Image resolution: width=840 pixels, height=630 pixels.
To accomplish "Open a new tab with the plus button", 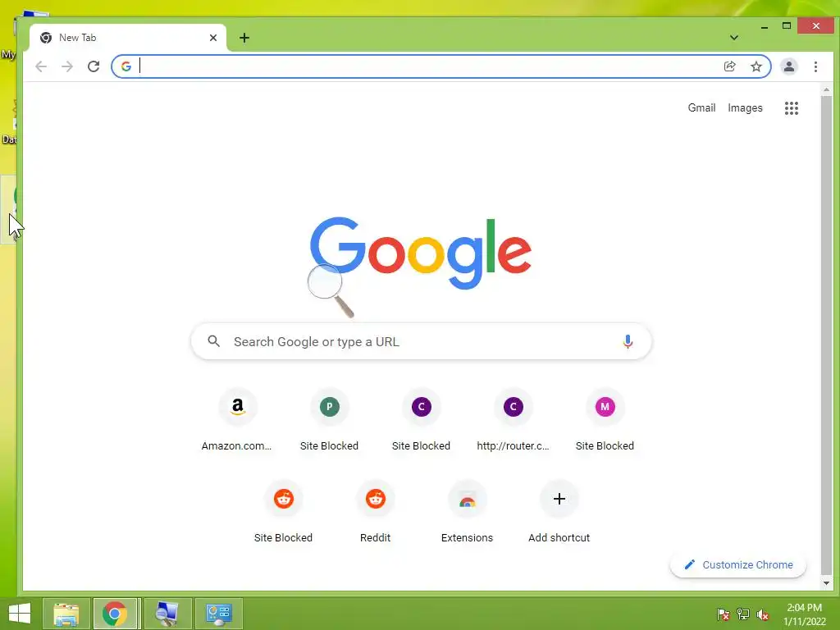I will coord(244,38).
